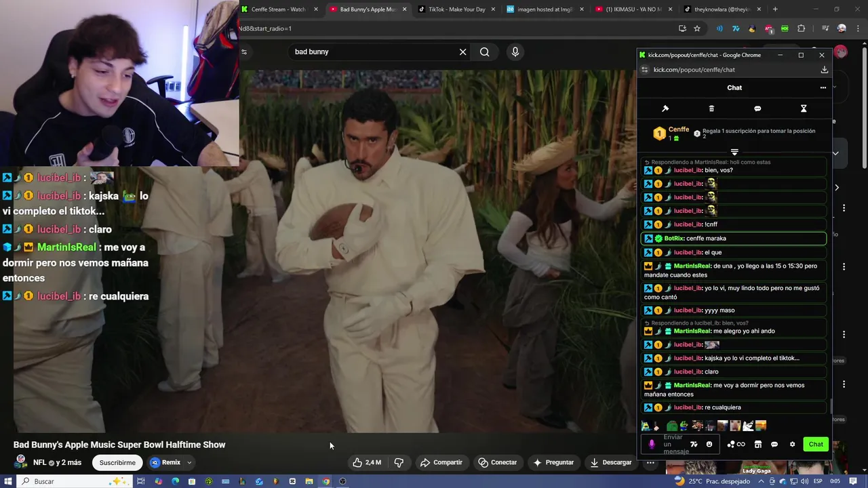Click the green Pepe frog emote in chat
868x488 pixels.
point(671,426)
